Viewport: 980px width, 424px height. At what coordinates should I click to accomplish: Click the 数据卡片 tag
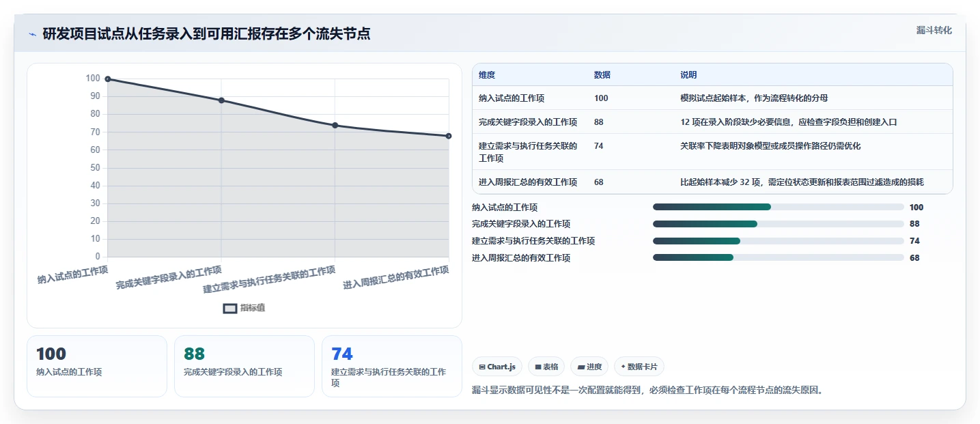639,367
